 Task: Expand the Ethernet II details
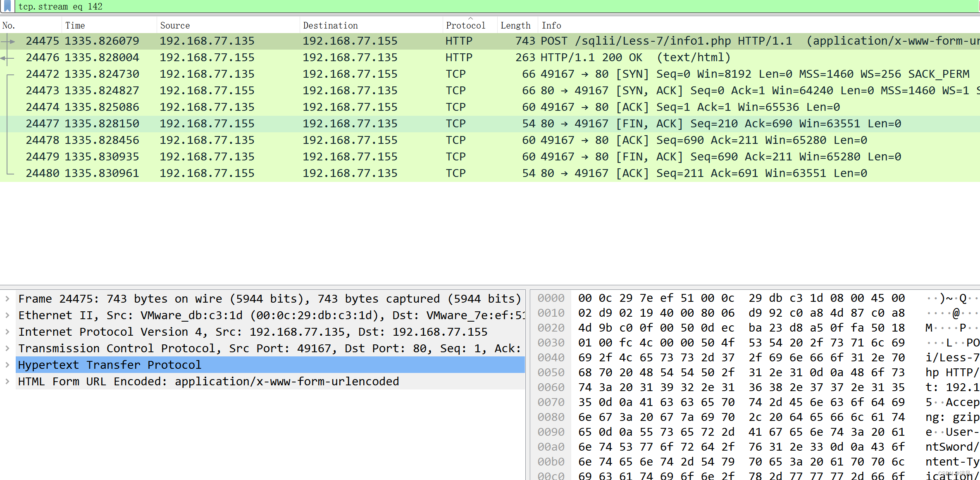click(7, 315)
